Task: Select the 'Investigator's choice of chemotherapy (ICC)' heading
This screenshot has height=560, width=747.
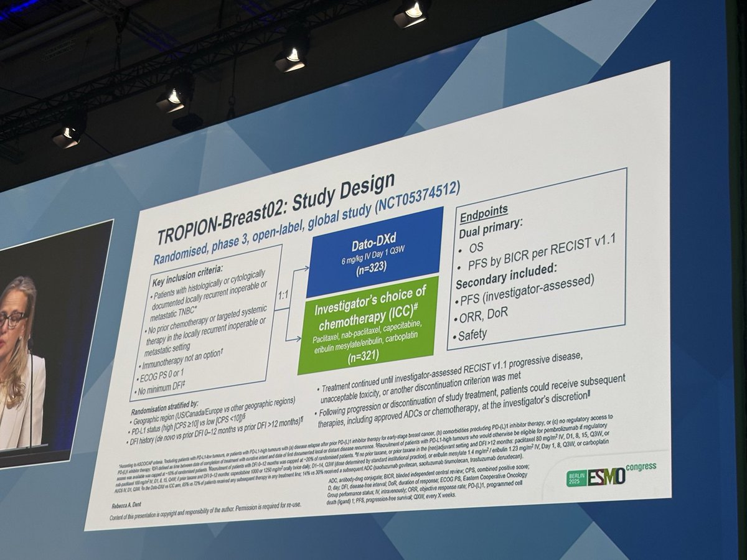Action: (371, 307)
